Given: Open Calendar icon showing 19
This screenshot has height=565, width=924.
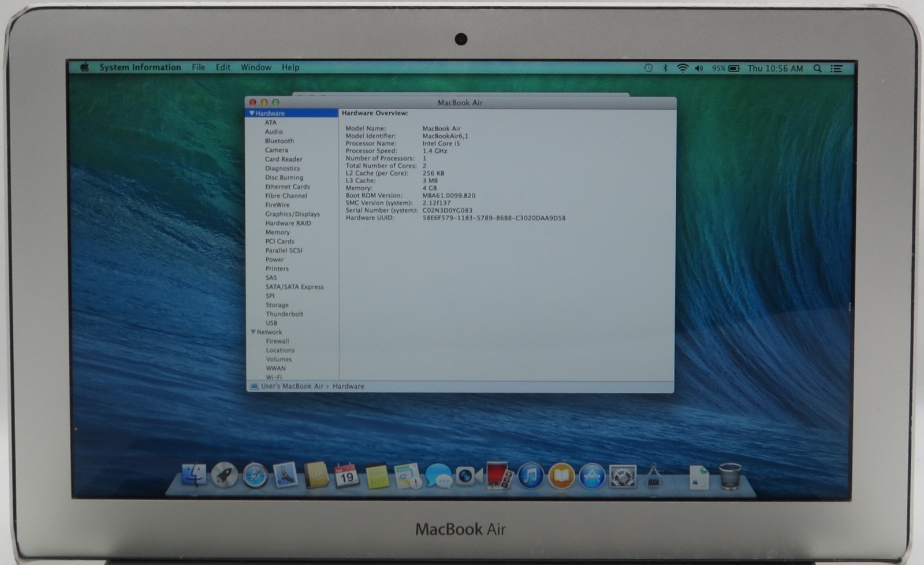Looking at the screenshot, I should (346, 476).
